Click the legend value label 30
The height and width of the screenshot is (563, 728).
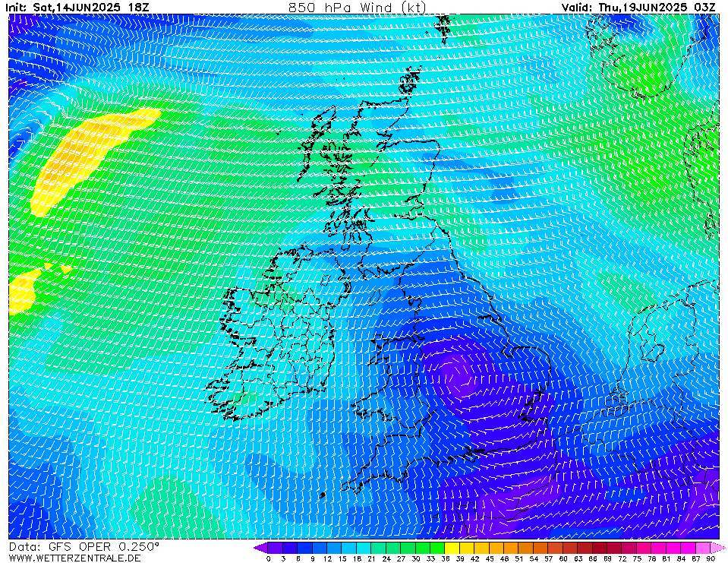tap(416, 558)
